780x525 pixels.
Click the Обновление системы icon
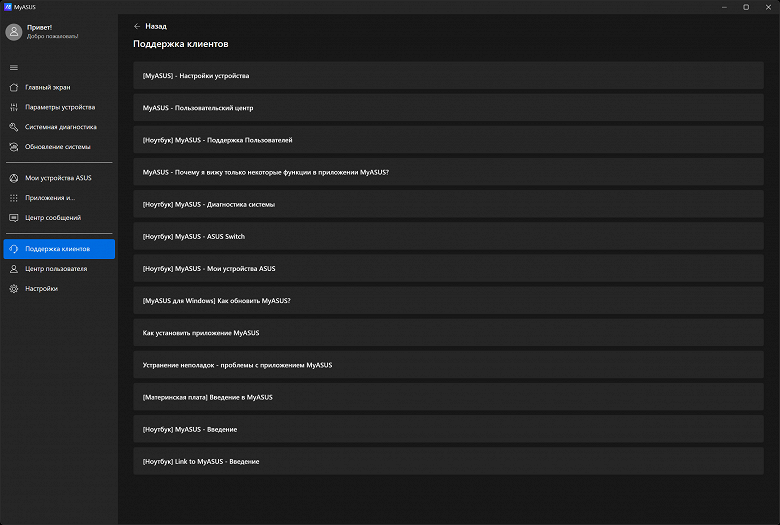coord(13,147)
